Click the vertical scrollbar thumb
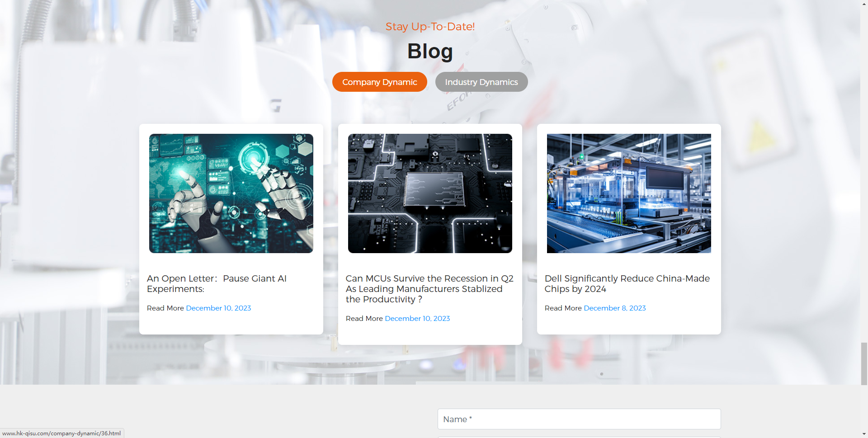Image resolution: width=868 pixels, height=438 pixels. 864,363
